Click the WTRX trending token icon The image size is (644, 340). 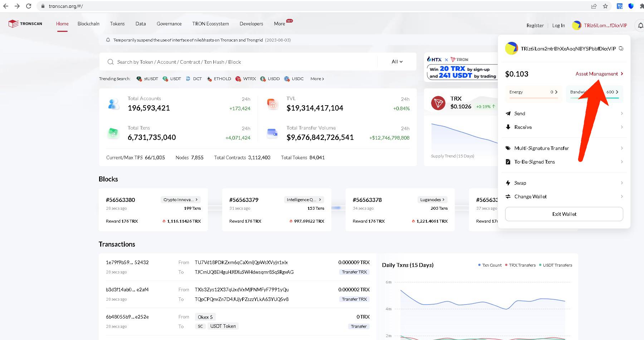238,79
